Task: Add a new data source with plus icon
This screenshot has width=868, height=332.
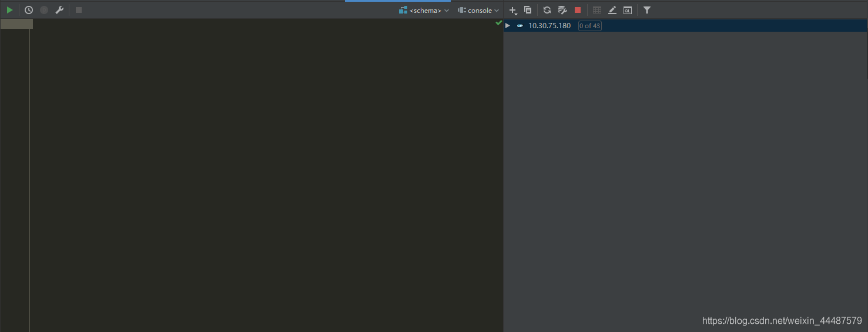Action: coord(513,10)
